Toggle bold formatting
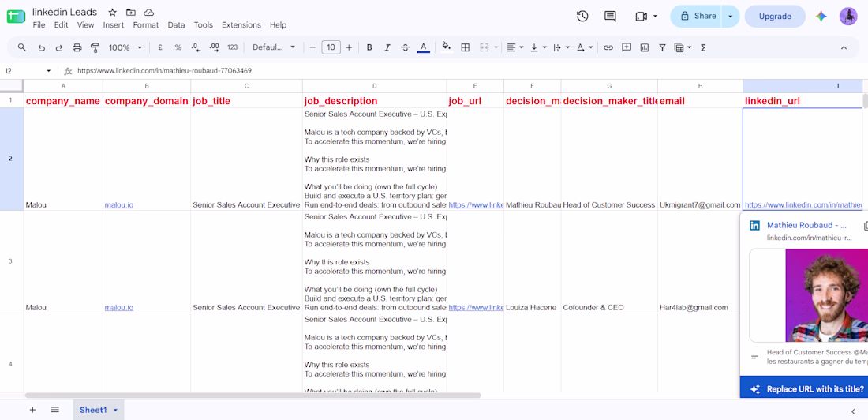The width and height of the screenshot is (868, 420). [x=369, y=47]
